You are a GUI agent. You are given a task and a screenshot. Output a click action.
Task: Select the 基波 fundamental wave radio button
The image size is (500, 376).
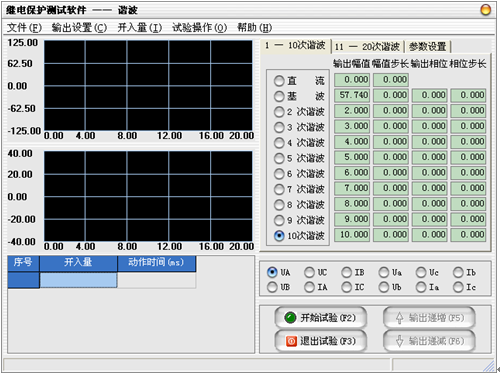[279, 96]
